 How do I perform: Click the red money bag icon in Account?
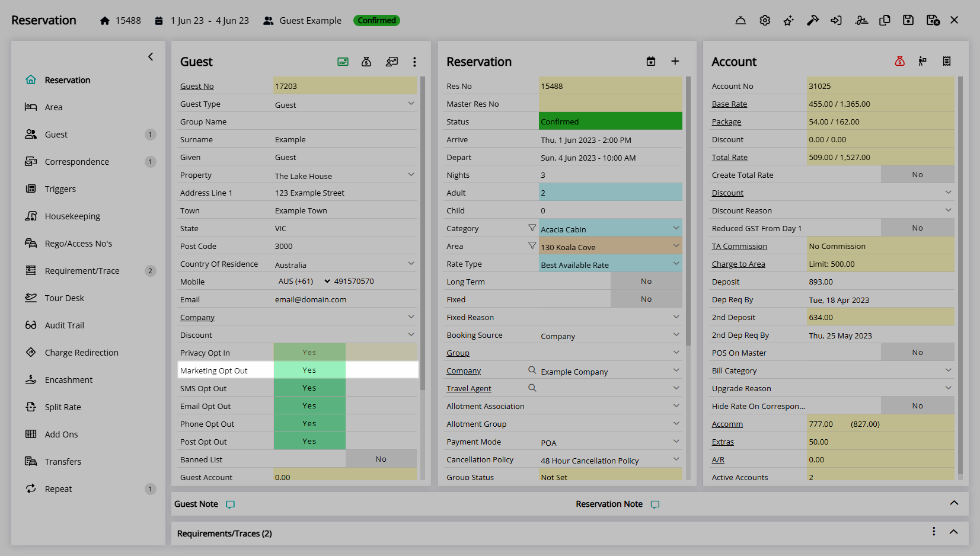coord(900,61)
